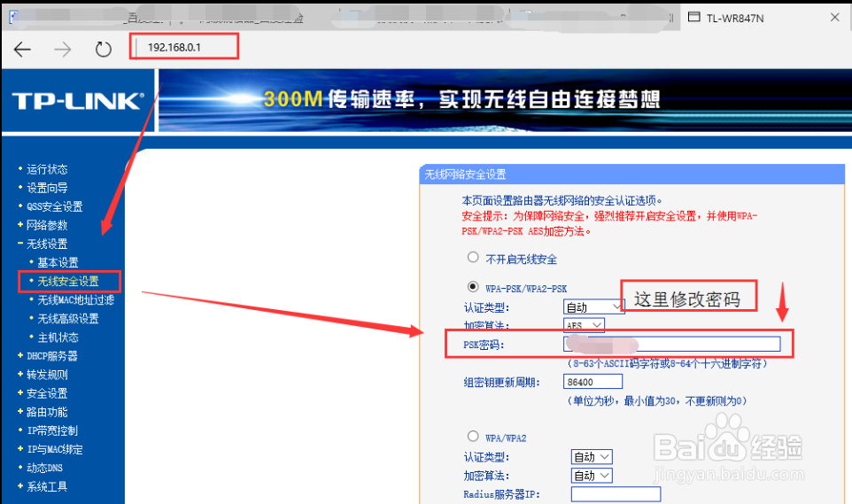Open 主机状态 submenu item
The height and width of the screenshot is (504, 852).
tap(58, 337)
